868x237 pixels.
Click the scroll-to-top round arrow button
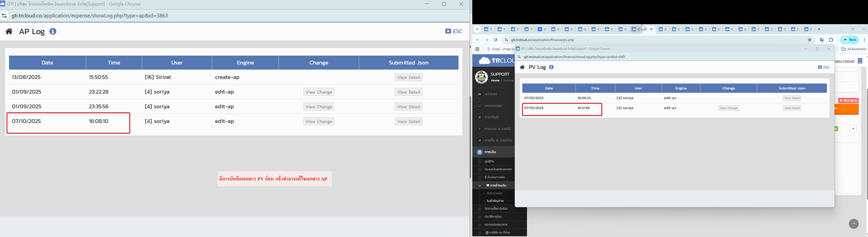point(854,224)
